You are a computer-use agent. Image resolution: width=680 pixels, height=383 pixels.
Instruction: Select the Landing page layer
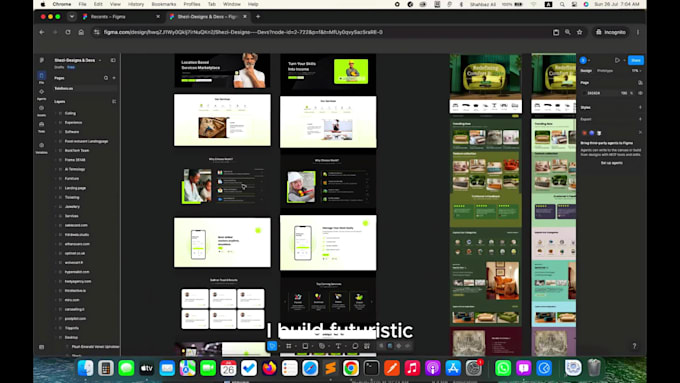pyautogui.click(x=75, y=188)
